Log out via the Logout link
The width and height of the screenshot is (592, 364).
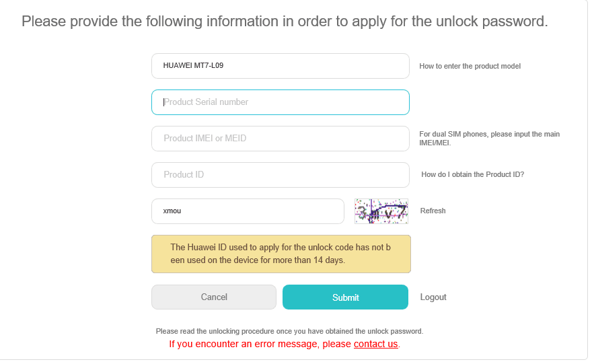click(433, 297)
